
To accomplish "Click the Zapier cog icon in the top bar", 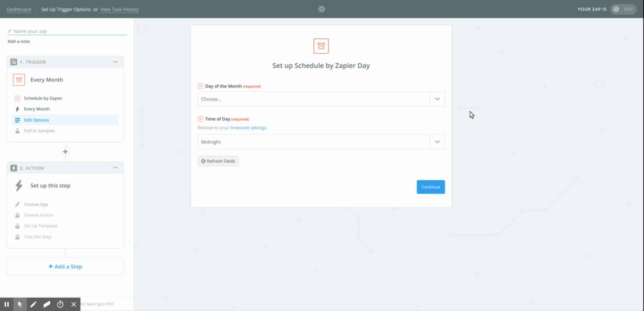I will pos(321,9).
